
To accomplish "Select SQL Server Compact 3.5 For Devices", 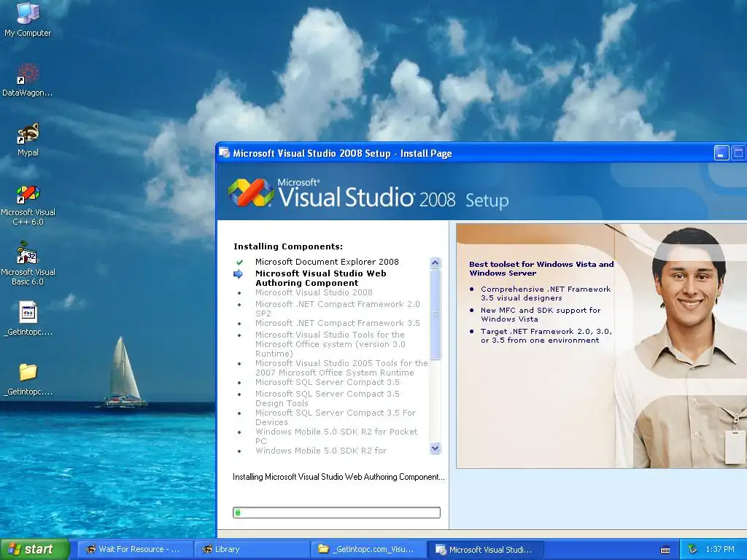I will pyautogui.click(x=336, y=417).
